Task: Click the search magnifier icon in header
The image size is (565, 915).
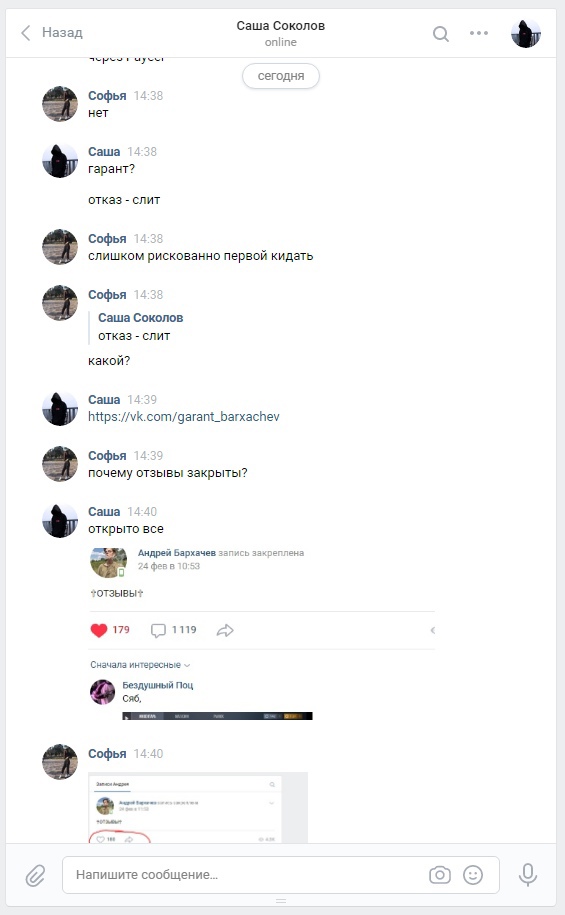Action: [441, 34]
